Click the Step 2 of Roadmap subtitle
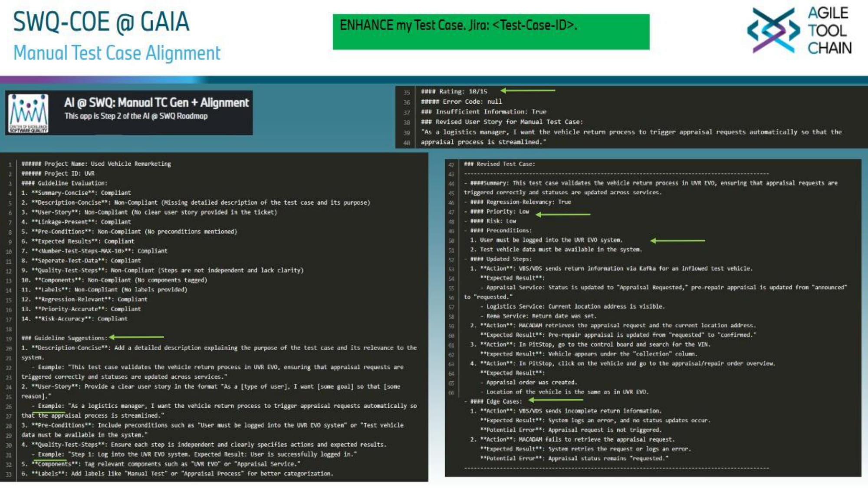This screenshot has height=488, width=868. point(136,116)
